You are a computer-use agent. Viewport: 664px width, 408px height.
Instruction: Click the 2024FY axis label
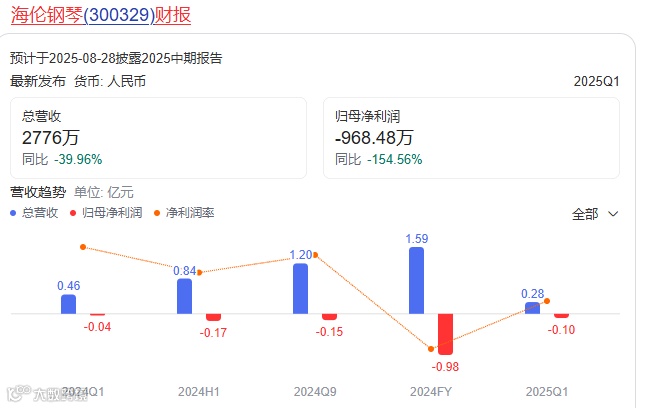[431, 391]
